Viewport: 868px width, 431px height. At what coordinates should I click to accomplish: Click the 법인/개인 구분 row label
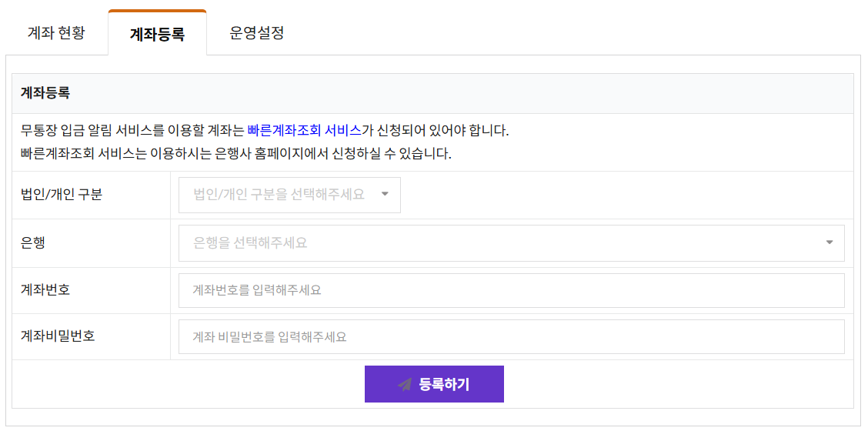tap(62, 195)
